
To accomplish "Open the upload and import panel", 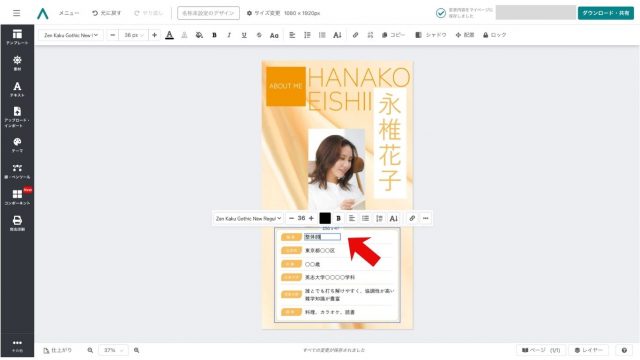I will pyautogui.click(x=17, y=117).
